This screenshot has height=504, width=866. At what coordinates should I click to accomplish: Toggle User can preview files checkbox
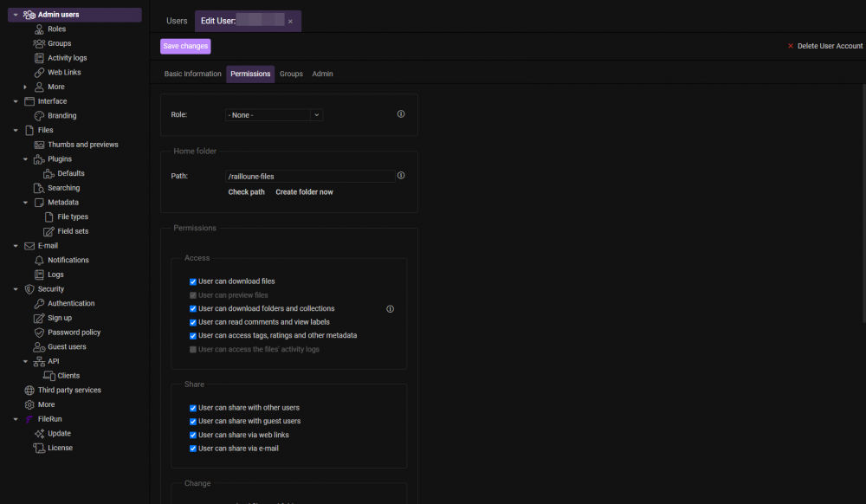tap(193, 295)
